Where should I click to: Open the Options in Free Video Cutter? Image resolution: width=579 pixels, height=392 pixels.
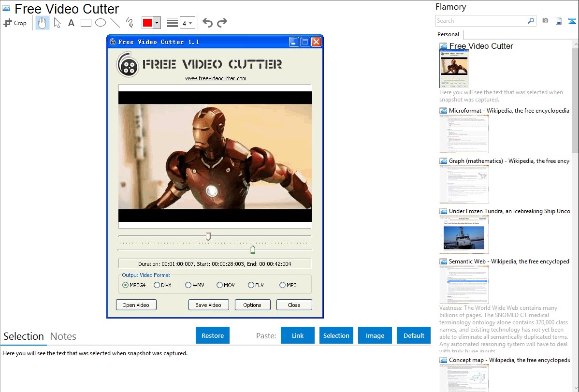(252, 305)
